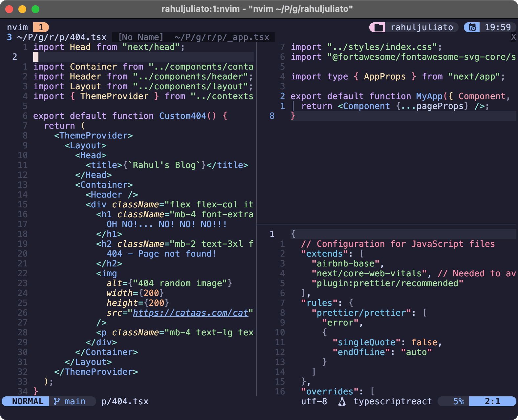Click the green macOS fullscreen button

click(35, 9)
